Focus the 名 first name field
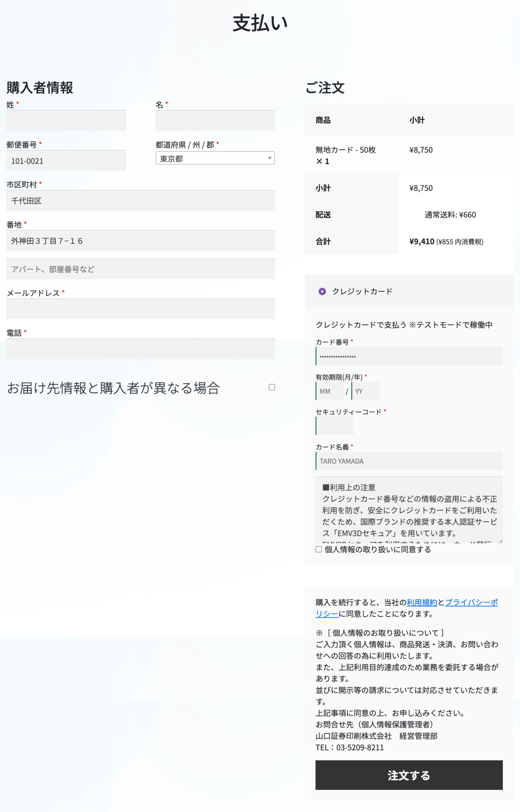 tap(215, 120)
